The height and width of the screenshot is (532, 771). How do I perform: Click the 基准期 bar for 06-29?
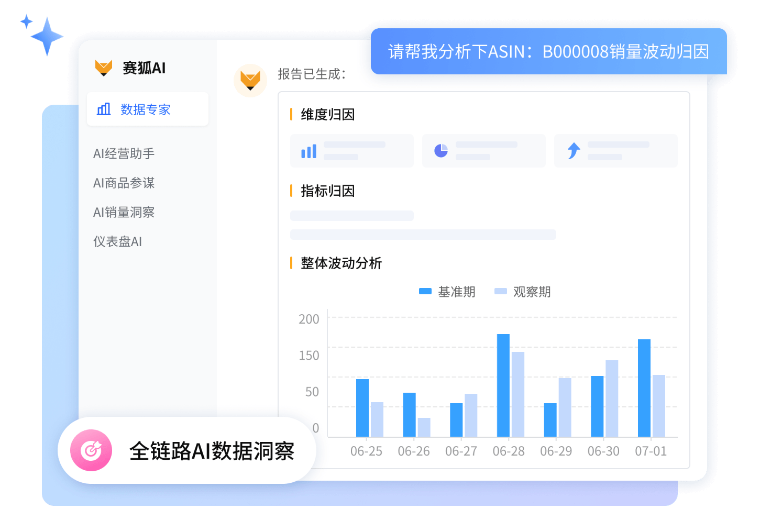[550, 420]
